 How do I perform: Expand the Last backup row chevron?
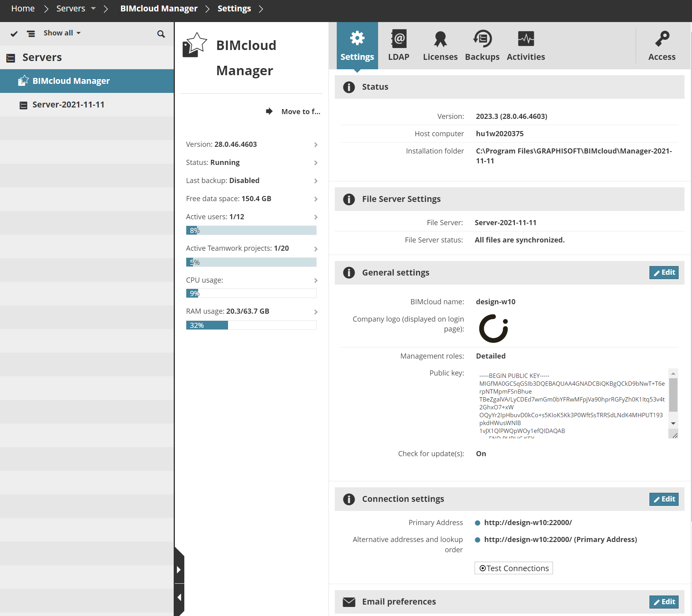tap(315, 181)
